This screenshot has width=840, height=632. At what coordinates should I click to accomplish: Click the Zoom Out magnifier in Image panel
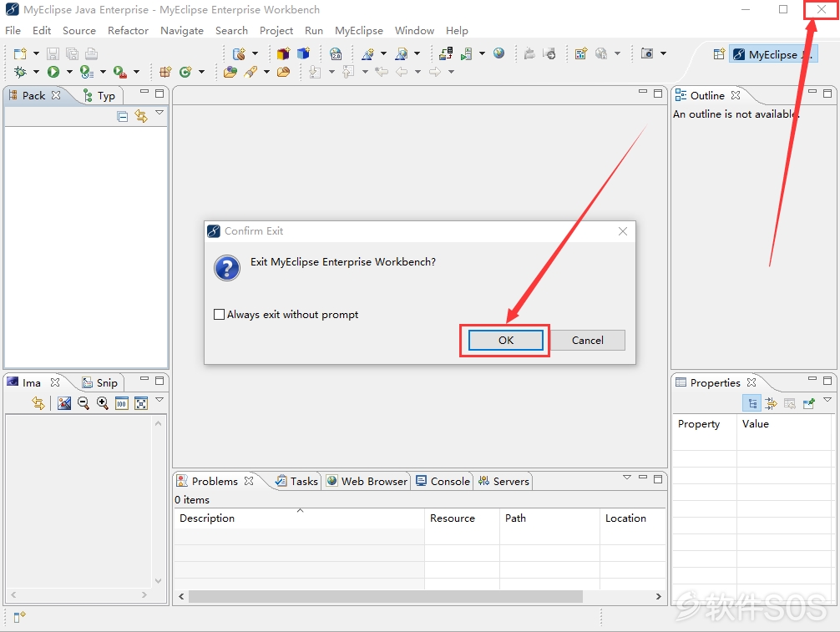[83, 403]
